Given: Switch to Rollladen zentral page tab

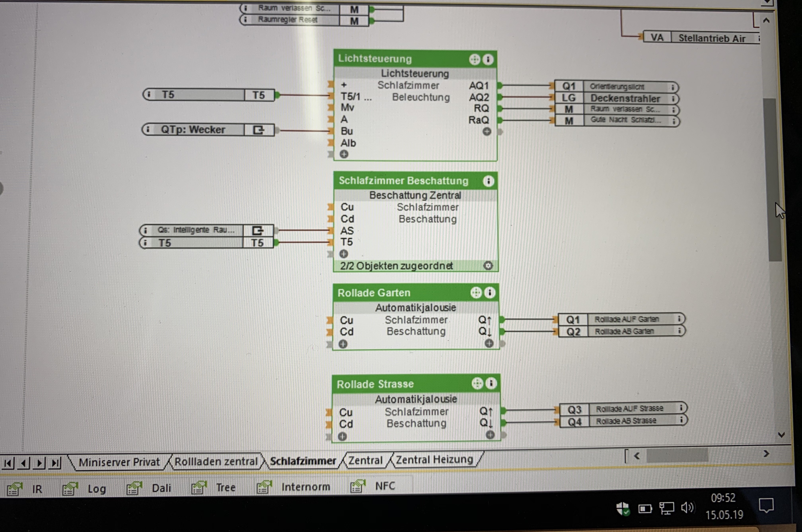Looking at the screenshot, I should [x=216, y=461].
